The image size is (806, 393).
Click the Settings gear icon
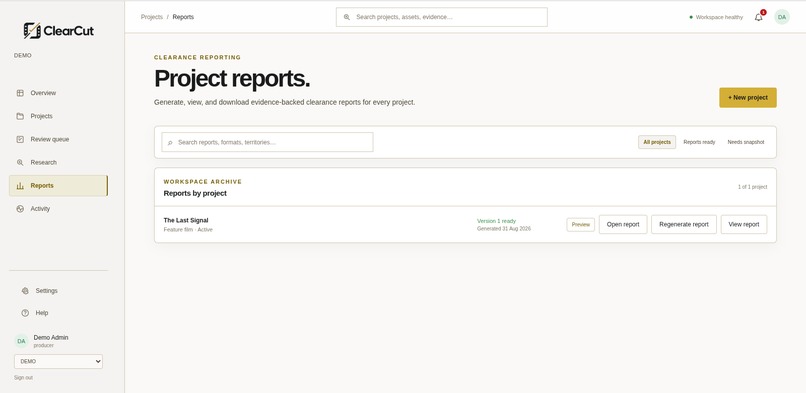click(25, 291)
